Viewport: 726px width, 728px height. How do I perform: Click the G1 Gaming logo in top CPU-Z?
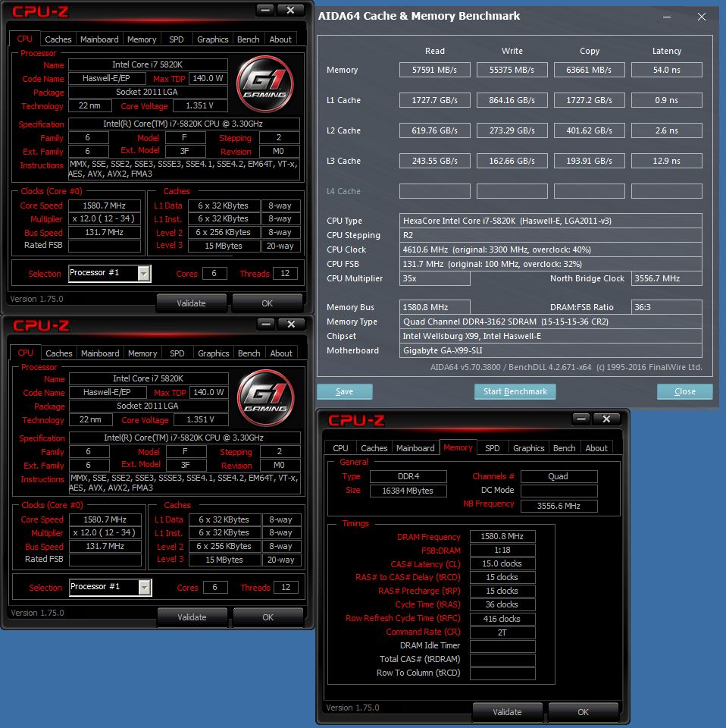coord(265,84)
